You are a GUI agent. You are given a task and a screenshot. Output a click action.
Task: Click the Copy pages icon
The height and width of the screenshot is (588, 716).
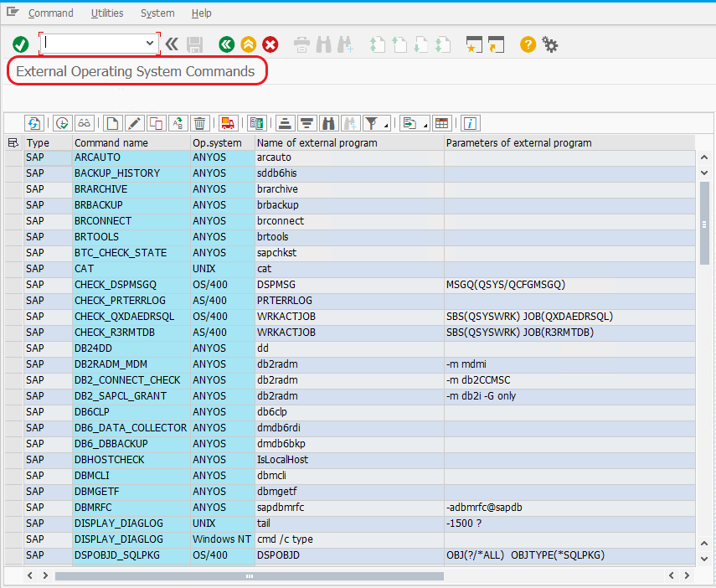(156, 123)
